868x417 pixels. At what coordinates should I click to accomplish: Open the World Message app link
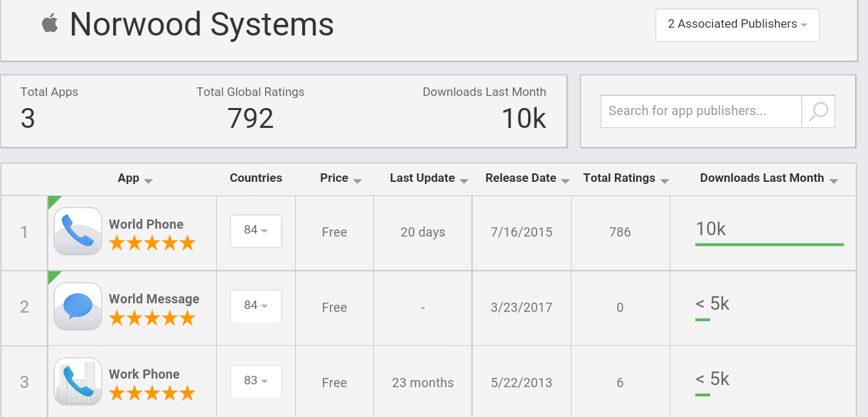154,299
